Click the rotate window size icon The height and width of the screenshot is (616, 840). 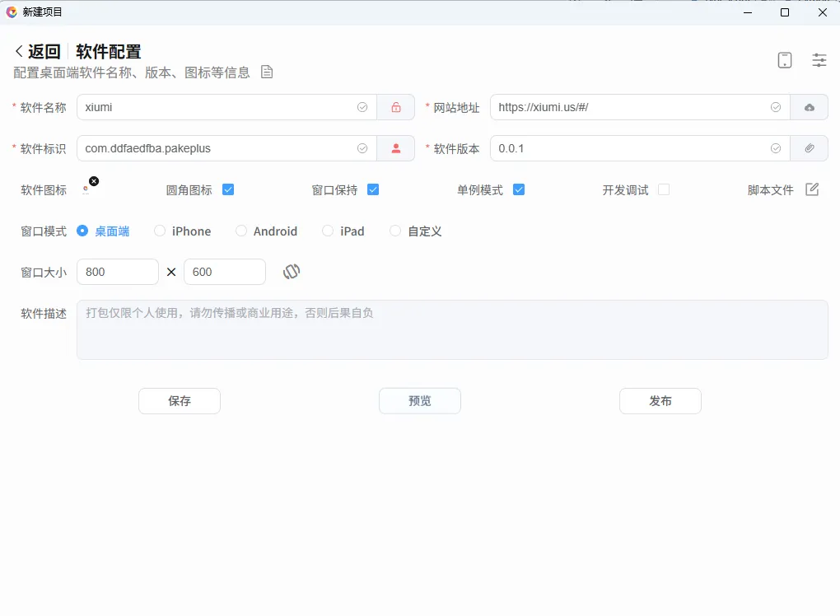pyautogui.click(x=292, y=272)
